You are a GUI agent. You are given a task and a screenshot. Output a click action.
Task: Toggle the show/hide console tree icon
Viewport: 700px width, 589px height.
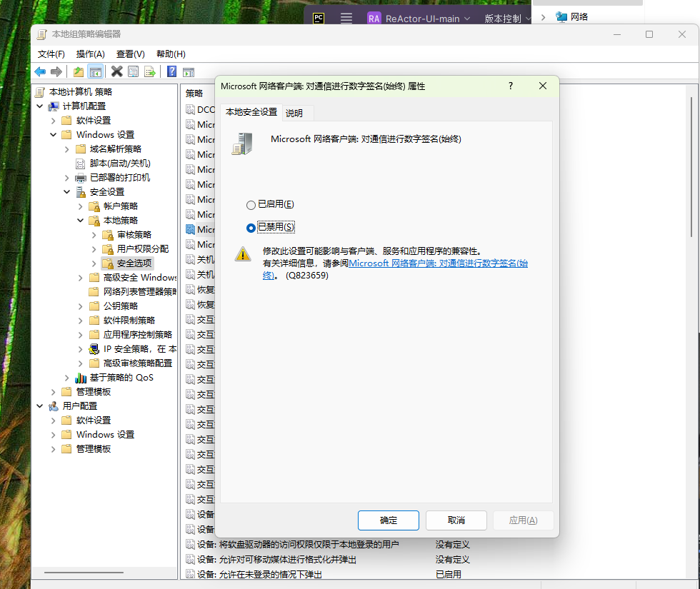(x=95, y=71)
